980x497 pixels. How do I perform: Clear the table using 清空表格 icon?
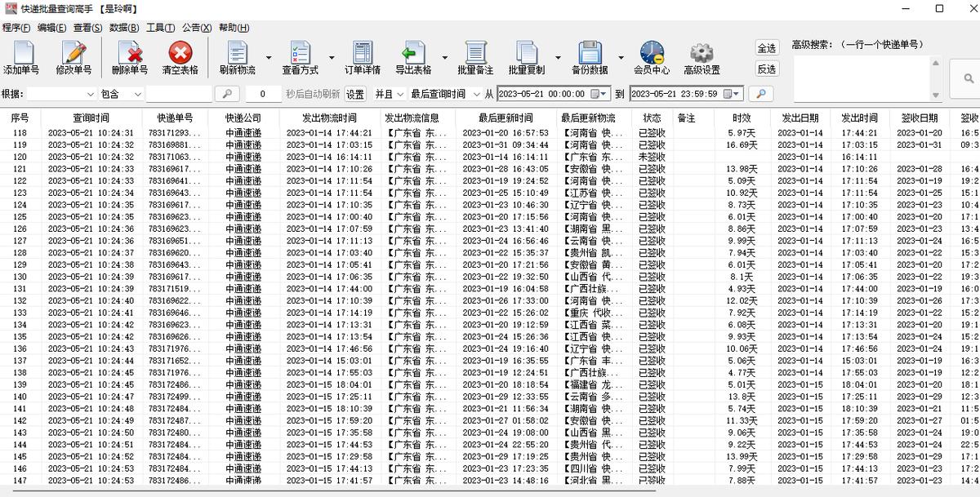181,55
